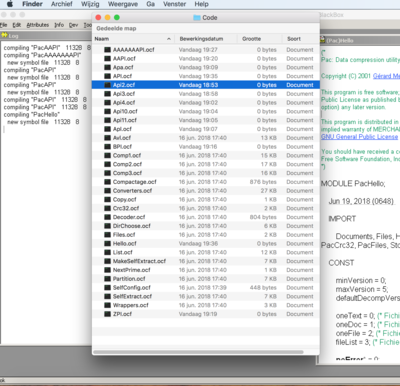Select file icon of Copy.ocf
Screen dimensions: 400x386
click(x=107, y=199)
